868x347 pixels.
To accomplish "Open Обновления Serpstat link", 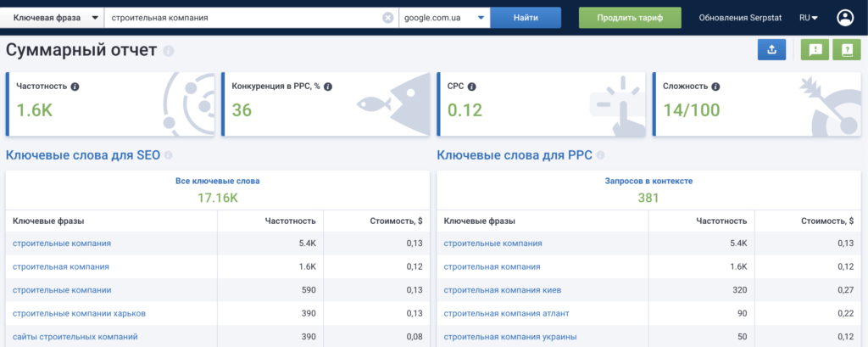I will (740, 18).
